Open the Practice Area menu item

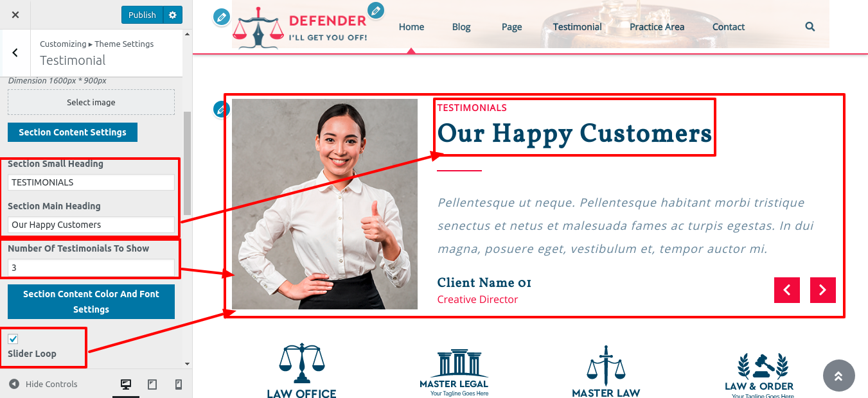point(657,27)
